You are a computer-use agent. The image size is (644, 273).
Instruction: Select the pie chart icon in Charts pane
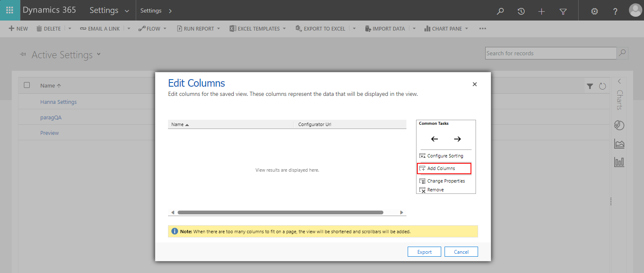[x=619, y=125]
